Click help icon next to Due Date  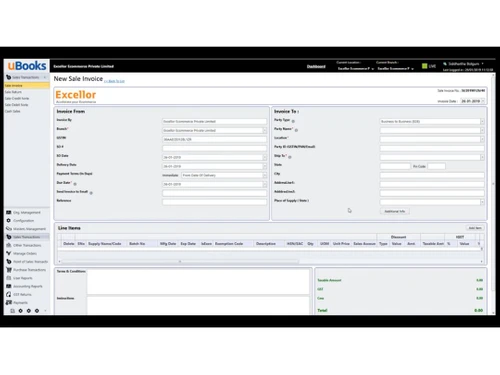(75, 184)
